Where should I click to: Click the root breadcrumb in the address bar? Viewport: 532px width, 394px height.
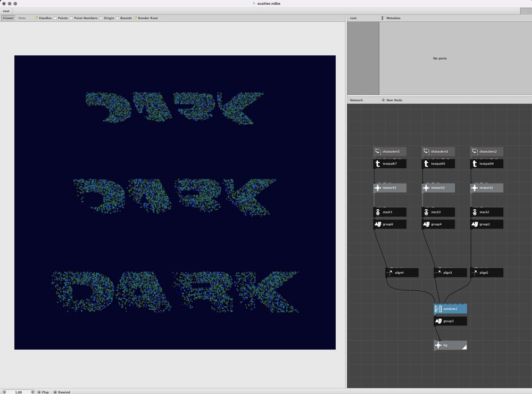click(6, 11)
